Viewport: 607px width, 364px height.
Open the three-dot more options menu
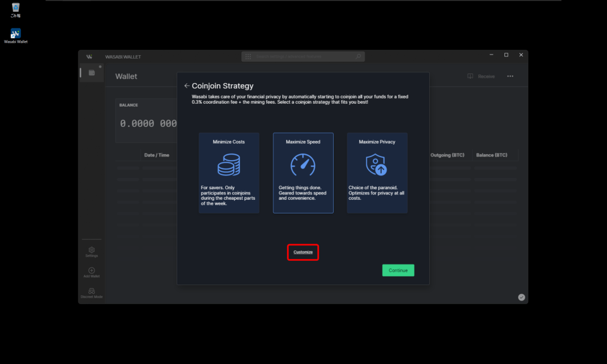[510, 76]
